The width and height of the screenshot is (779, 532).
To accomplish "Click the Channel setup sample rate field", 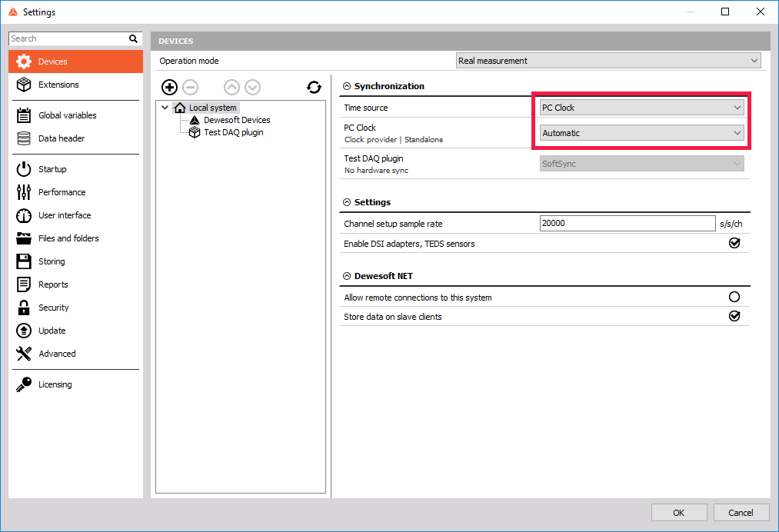I will [x=628, y=224].
